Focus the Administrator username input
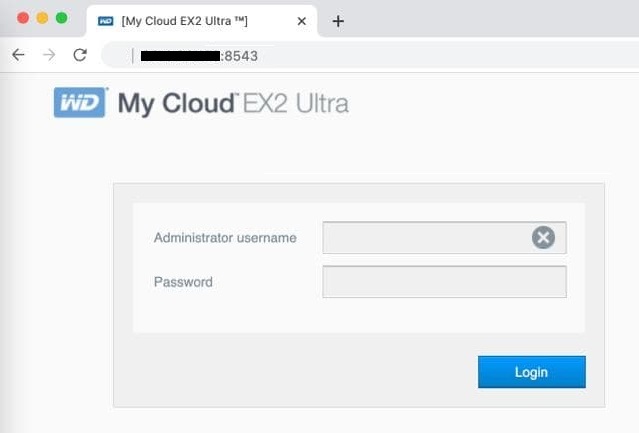639x433 pixels. [444, 237]
